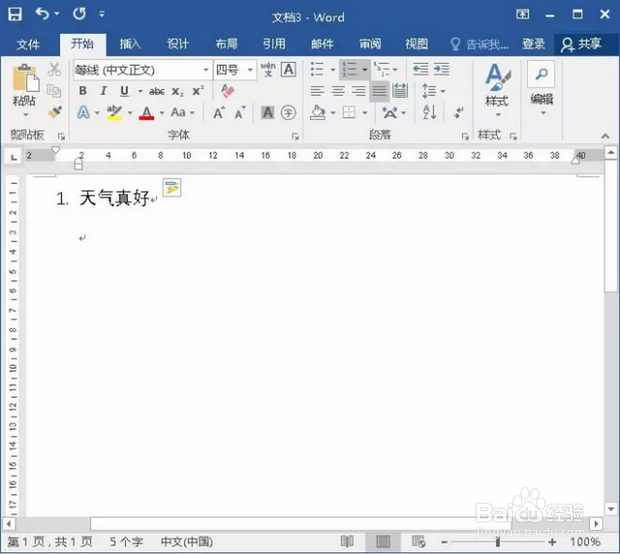Click the 登录 sign-in link

[533, 44]
